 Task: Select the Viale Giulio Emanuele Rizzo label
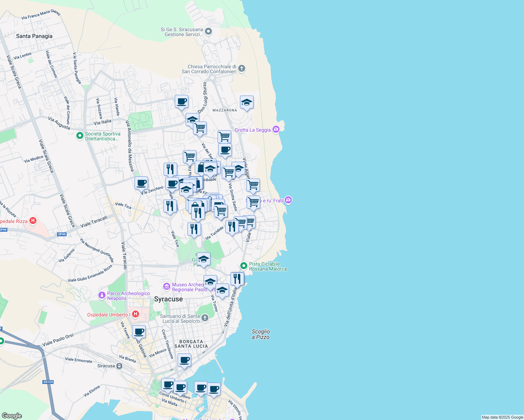(90, 273)
